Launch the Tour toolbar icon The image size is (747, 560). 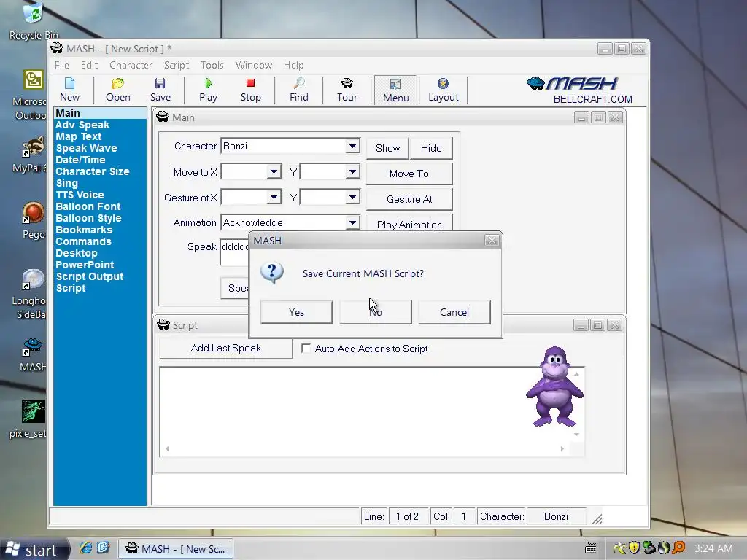pyautogui.click(x=347, y=90)
